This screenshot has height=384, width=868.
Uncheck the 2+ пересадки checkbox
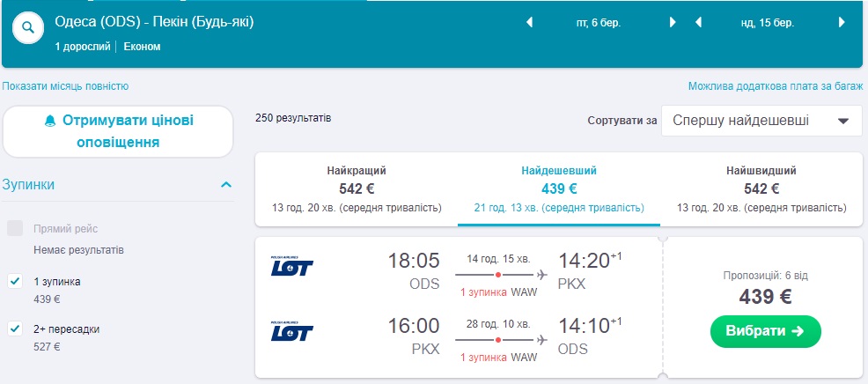pyautogui.click(x=15, y=329)
